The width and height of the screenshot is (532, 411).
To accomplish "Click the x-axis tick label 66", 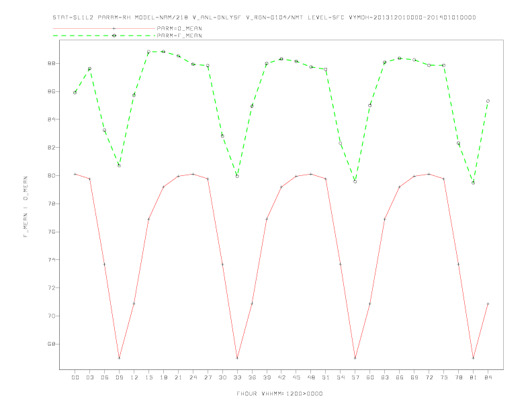I will click(400, 377).
